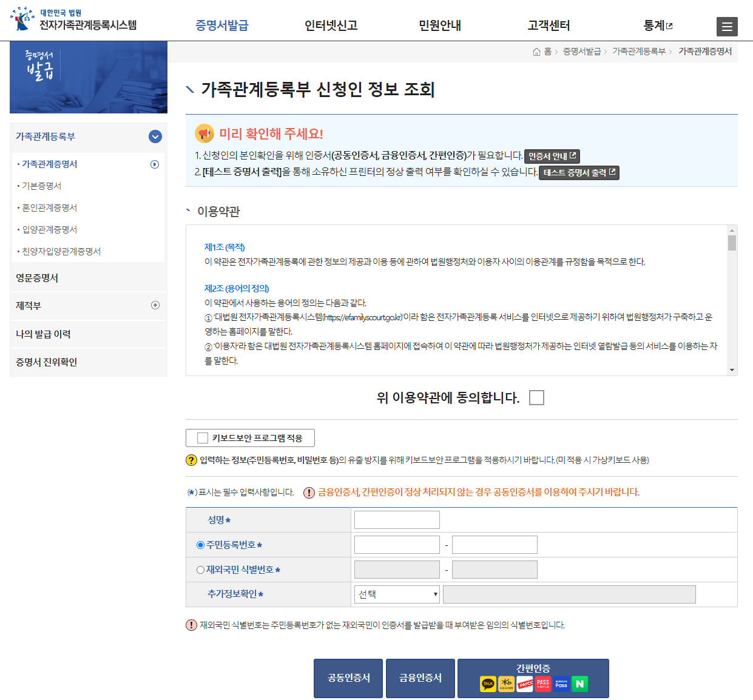Viewport: 753px width, 700px height.
Task: Collapse the 가족관계등록부 sidebar section
Action: (155, 136)
